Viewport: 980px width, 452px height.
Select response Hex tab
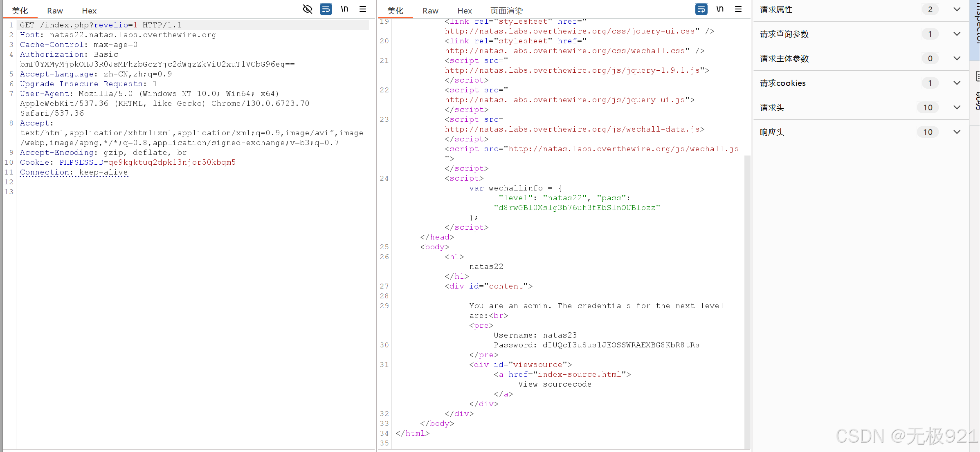pos(464,11)
